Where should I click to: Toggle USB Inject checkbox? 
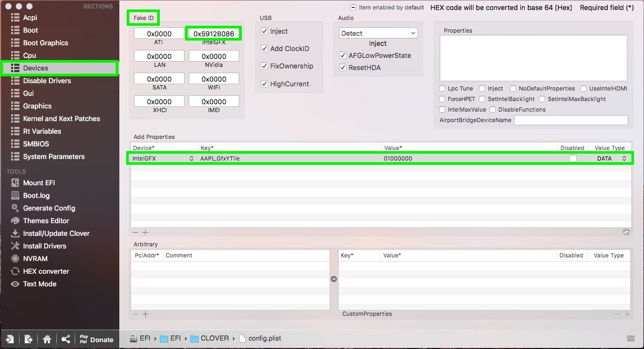264,31
